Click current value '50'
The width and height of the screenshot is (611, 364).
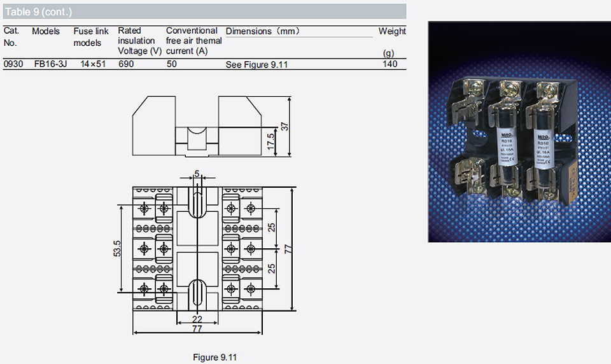pyautogui.click(x=172, y=64)
